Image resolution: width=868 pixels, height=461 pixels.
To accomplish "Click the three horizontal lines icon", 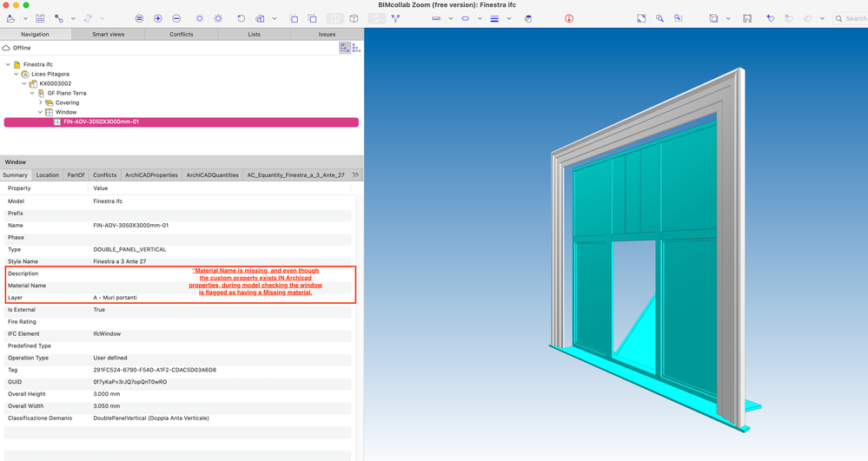I will tap(494, 18).
